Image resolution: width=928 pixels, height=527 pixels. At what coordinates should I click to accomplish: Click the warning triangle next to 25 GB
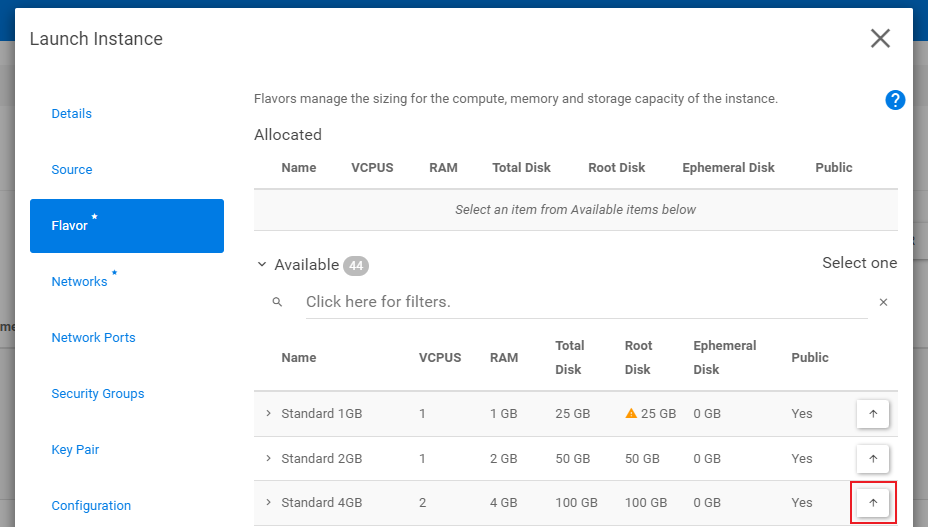click(631, 413)
